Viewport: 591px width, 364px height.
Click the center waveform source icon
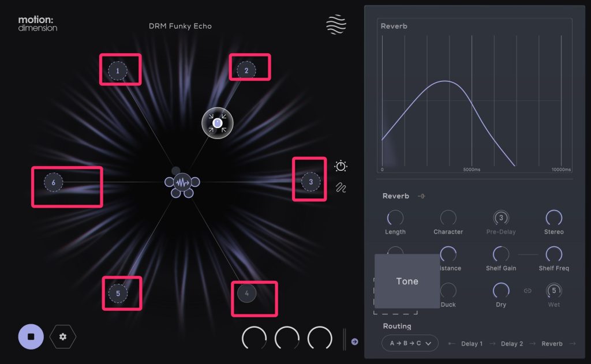pos(182,183)
